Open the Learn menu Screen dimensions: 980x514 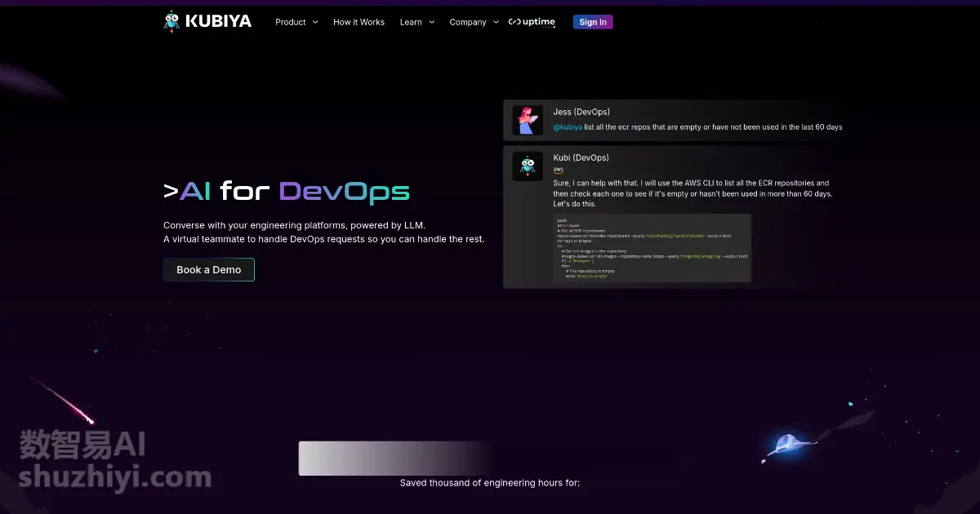coord(411,22)
